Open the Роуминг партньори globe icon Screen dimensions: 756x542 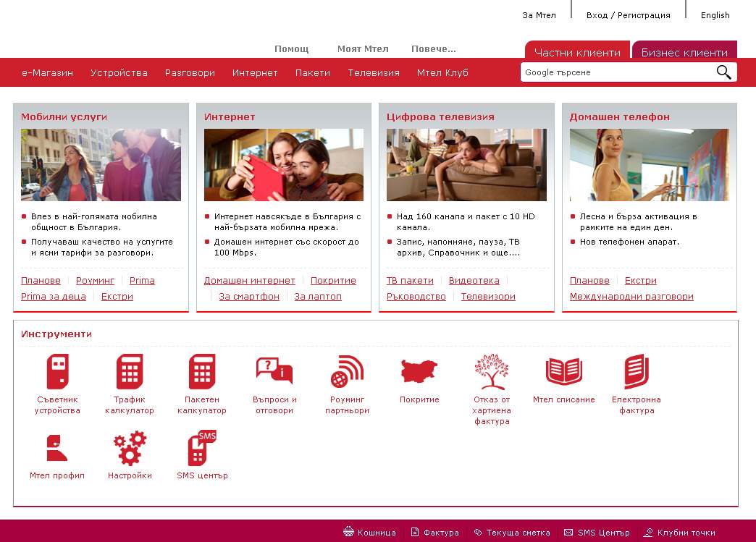[x=347, y=371]
